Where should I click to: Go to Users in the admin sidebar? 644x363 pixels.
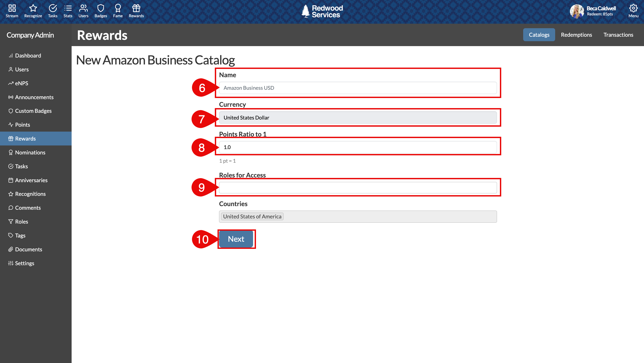(36, 69)
